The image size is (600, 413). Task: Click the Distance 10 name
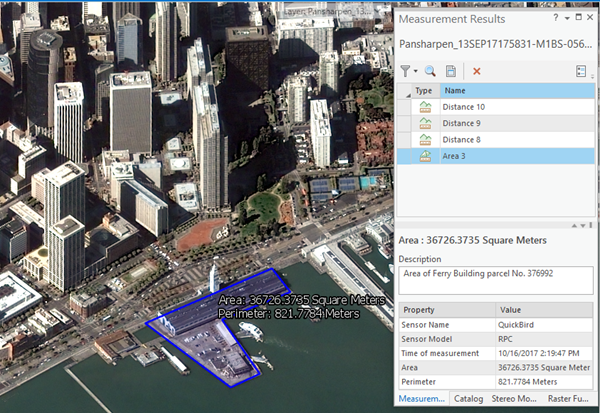point(463,107)
